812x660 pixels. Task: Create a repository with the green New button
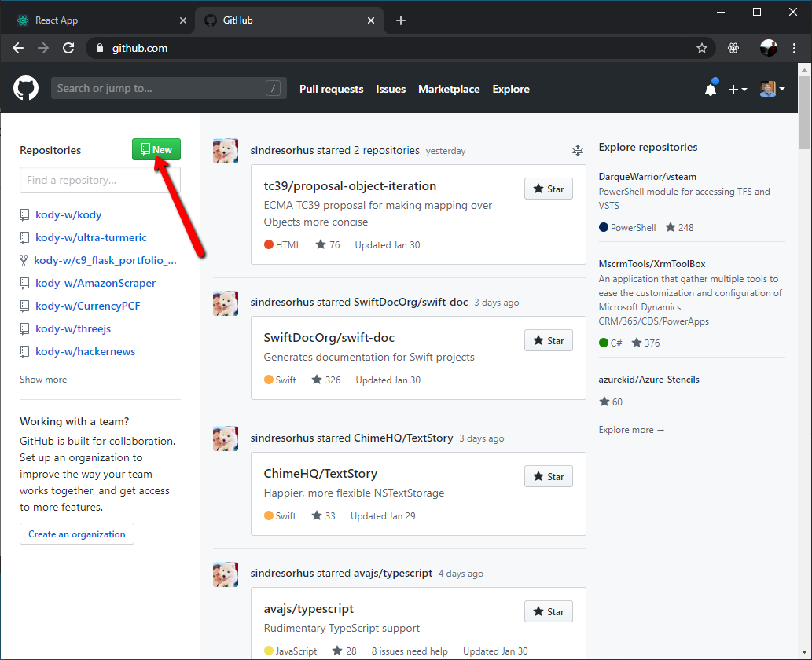[156, 149]
